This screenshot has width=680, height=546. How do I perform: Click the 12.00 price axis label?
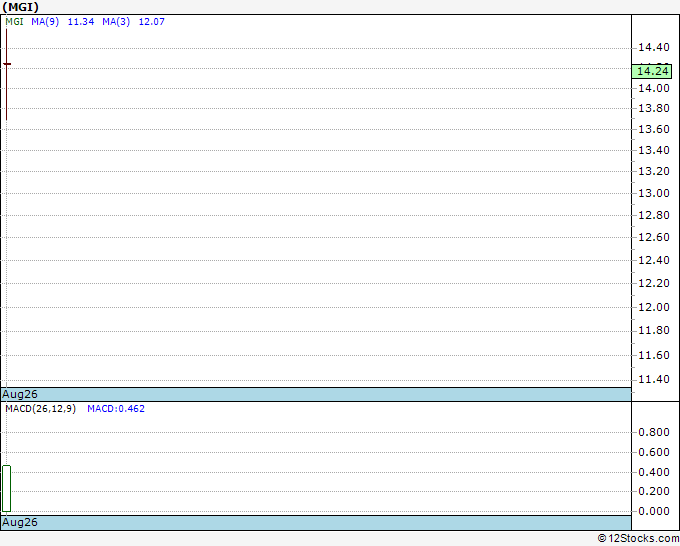pos(654,307)
